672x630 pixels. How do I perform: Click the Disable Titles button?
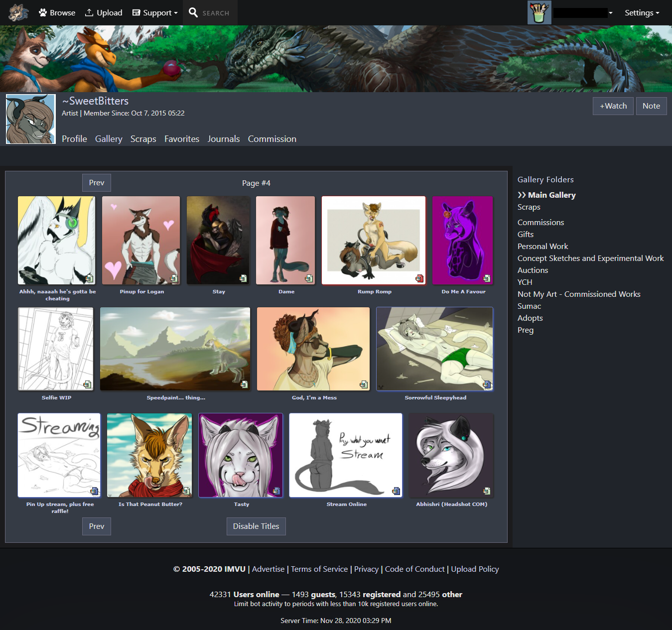(256, 526)
